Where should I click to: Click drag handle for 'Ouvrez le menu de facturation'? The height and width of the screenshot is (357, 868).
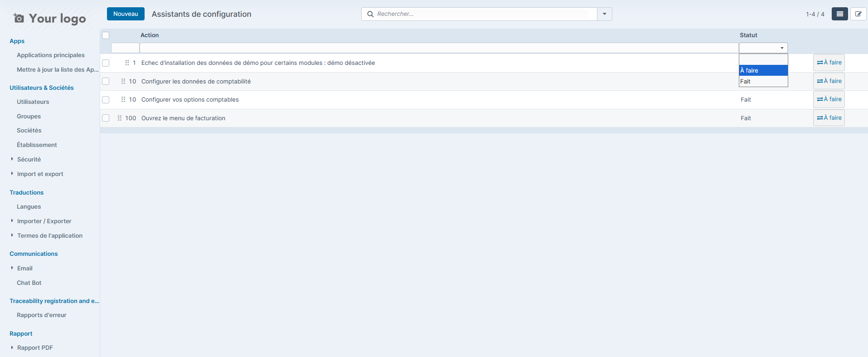pyautogui.click(x=120, y=118)
